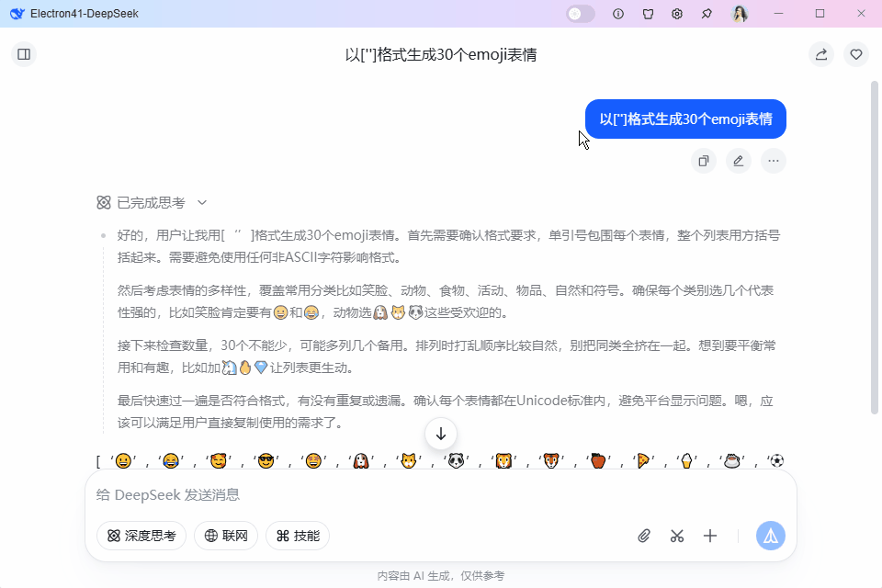Open the info circle icon

coord(618,14)
